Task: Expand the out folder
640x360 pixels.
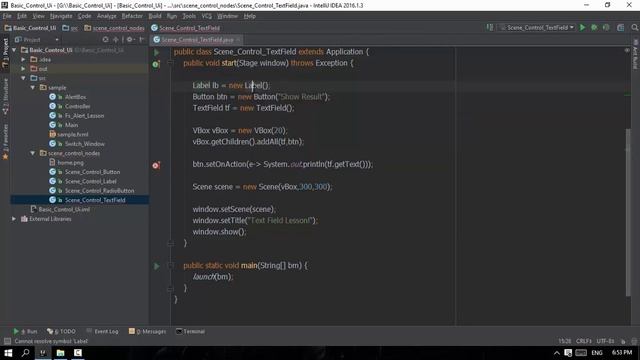Action: coord(23,69)
